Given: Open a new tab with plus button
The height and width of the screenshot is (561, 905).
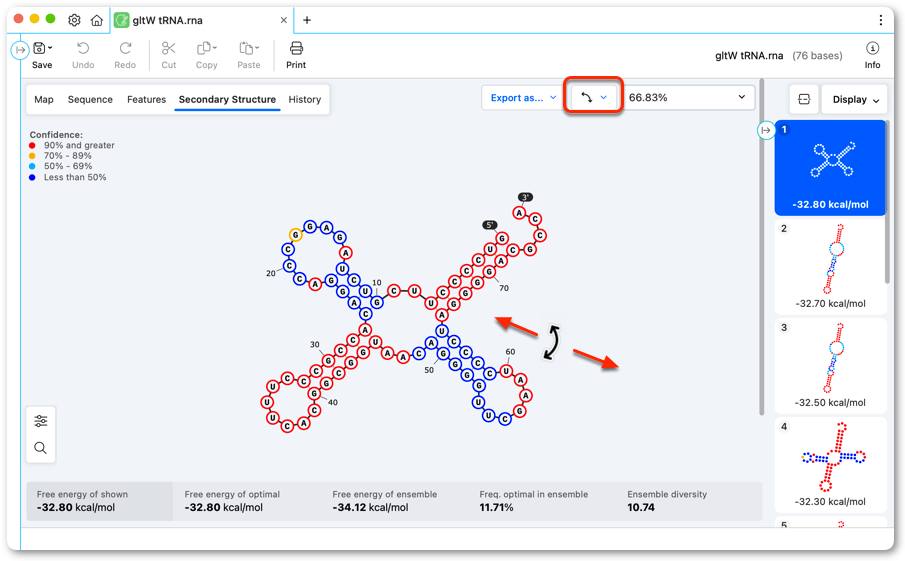Looking at the screenshot, I should [x=307, y=20].
